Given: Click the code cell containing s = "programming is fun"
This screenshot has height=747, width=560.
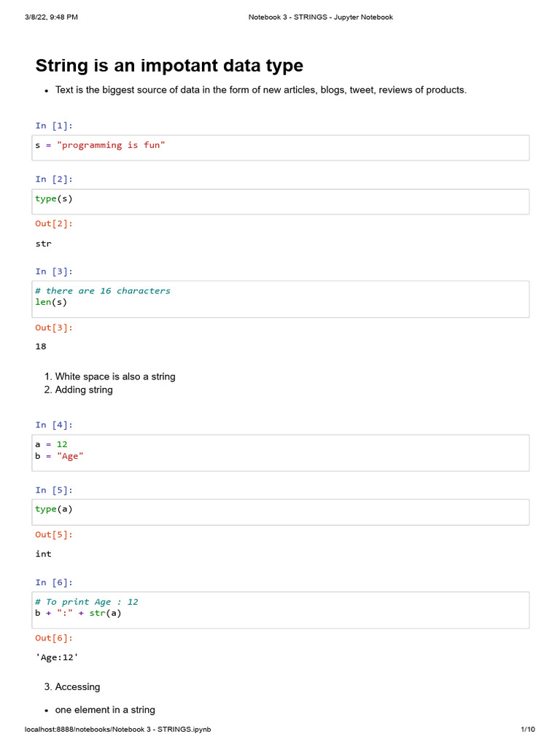Looking at the screenshot, I should tap(281, 147).
